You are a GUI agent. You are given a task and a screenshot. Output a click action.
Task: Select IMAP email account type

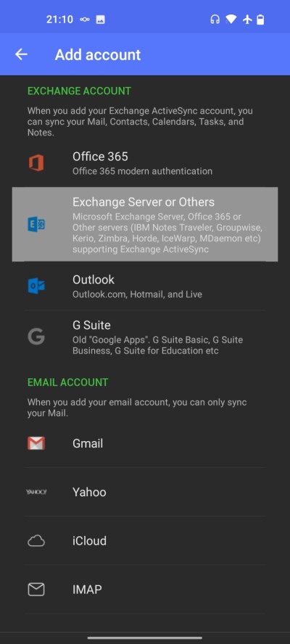145,590
